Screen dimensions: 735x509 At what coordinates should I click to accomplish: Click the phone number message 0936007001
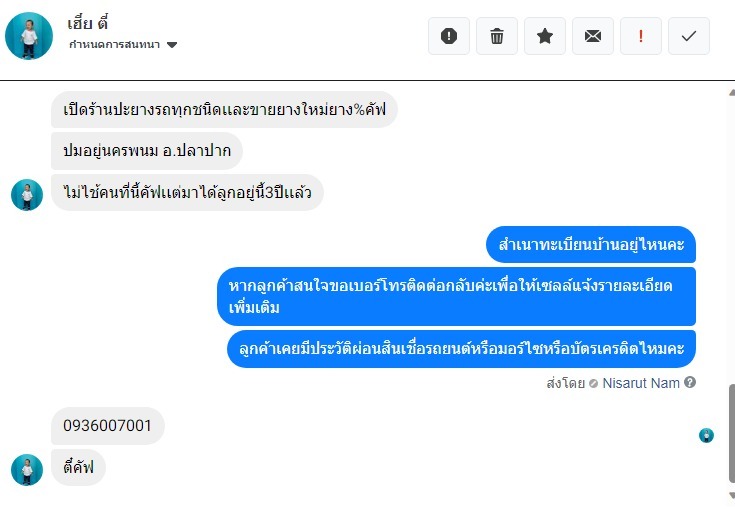[x=107, y=426]
